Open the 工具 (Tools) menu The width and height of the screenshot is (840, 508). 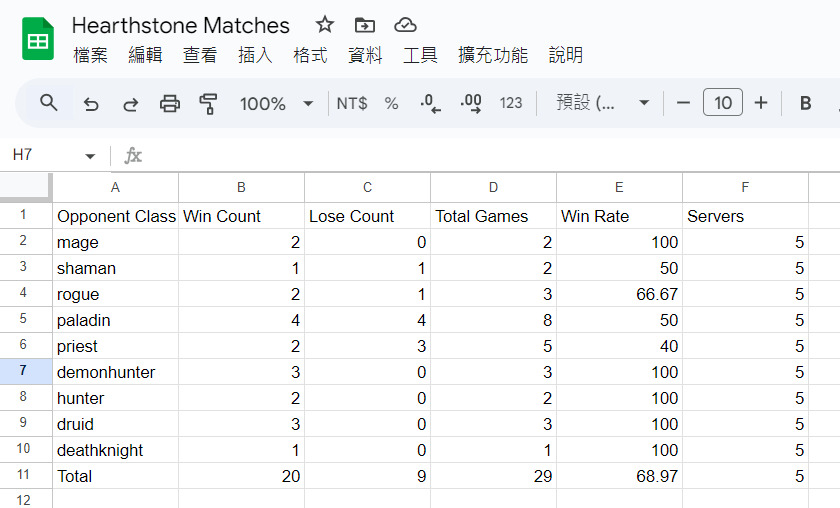(420, 55)
